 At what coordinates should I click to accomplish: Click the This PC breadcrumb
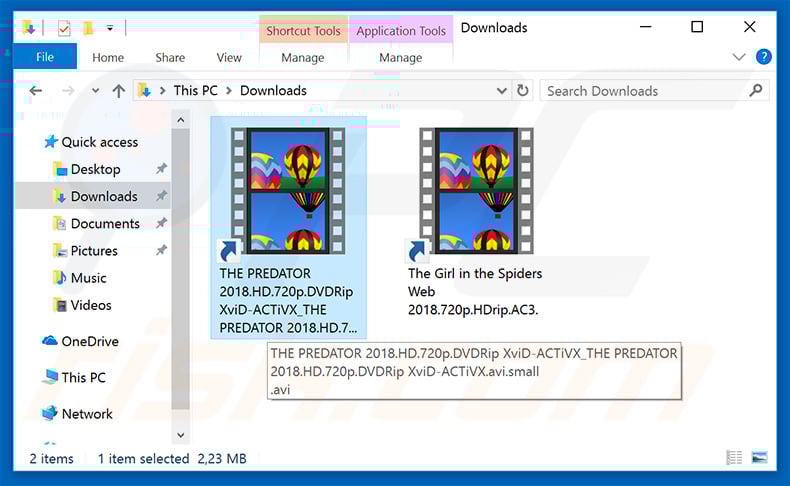pos(195,91)
